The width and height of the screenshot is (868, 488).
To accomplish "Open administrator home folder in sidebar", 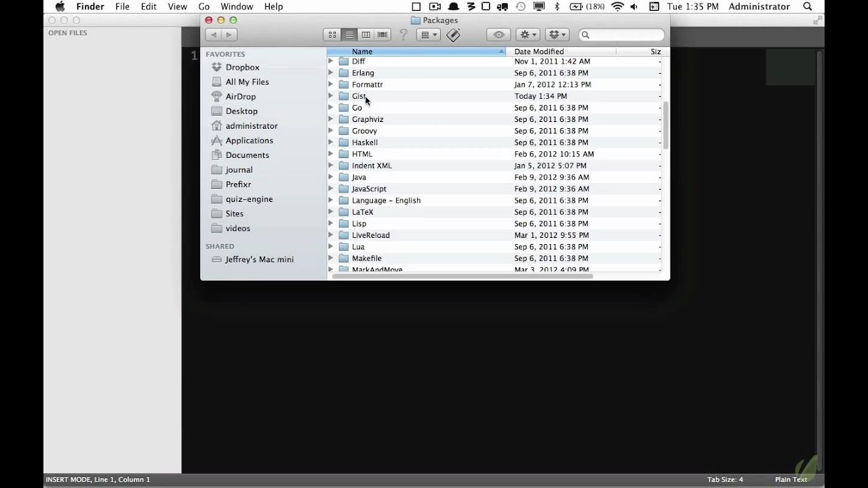I will tap(252, 126).
